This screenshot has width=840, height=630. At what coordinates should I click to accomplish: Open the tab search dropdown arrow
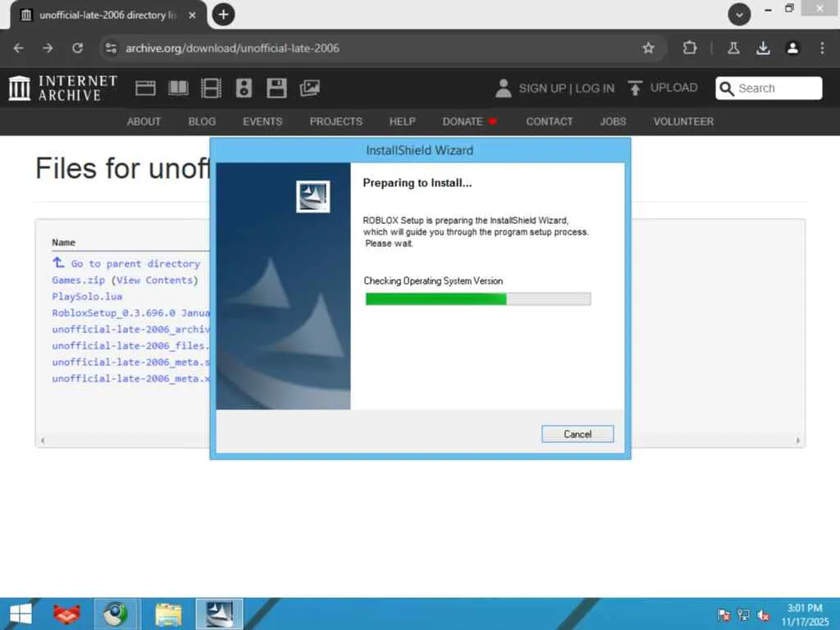tap(739, 15)
